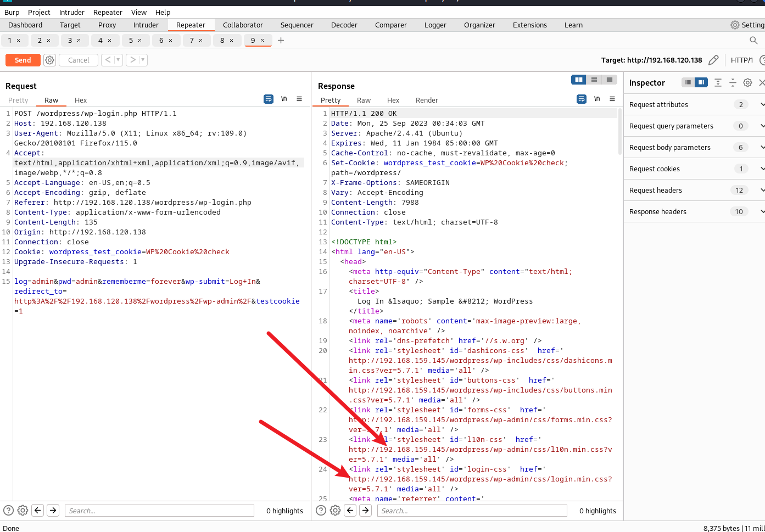Open Response search settings gear
765x532 pixels.
point(335,510)
